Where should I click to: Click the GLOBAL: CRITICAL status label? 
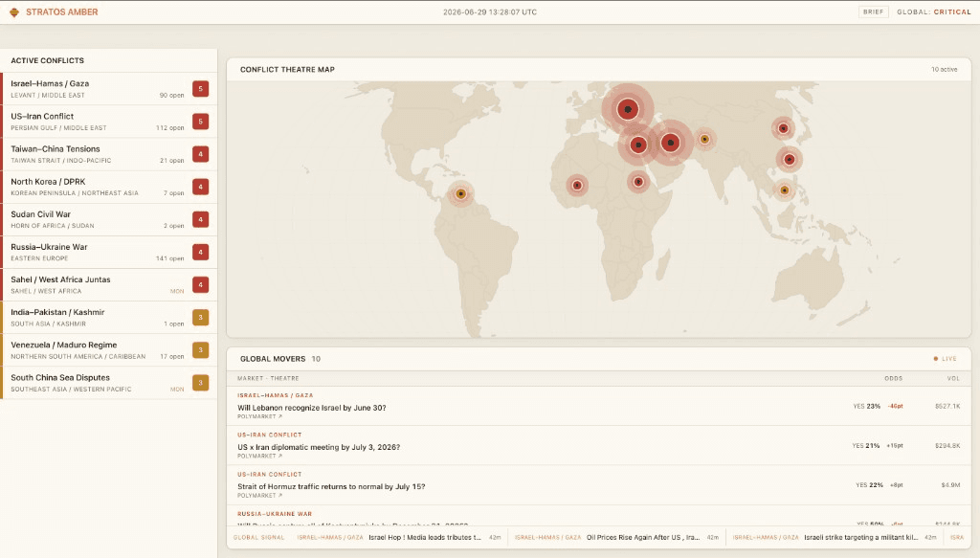click(934, 11)
